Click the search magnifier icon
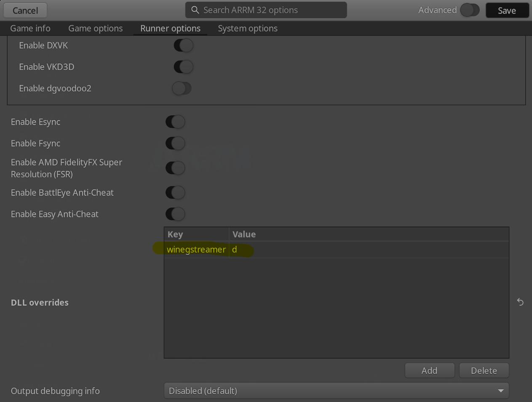The image size is (532, 402). [x=195, y=10]
